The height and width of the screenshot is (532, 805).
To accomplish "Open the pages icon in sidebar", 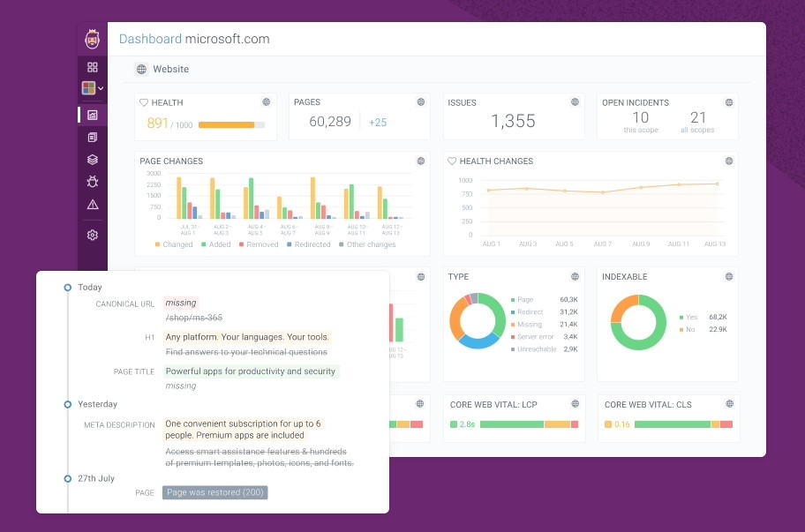I will [93, 137].
